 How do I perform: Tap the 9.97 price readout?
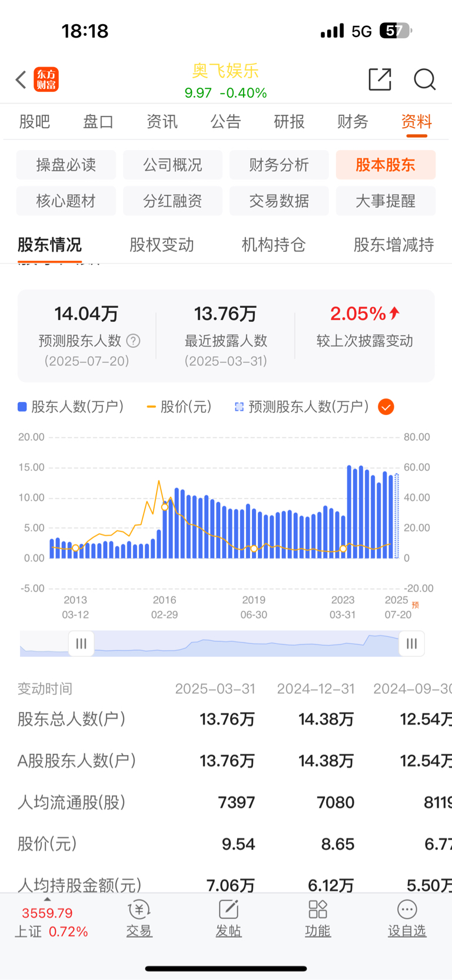point(198,93)
